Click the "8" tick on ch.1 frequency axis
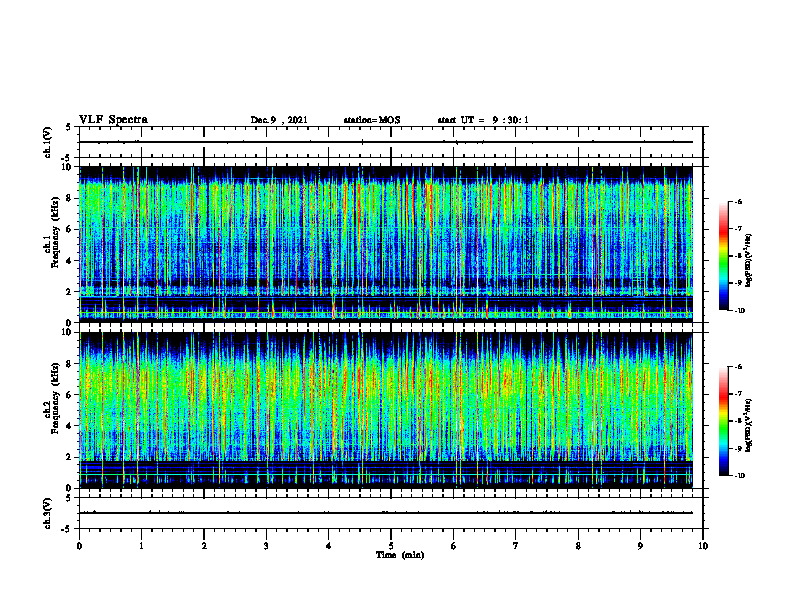 (69, 198)
